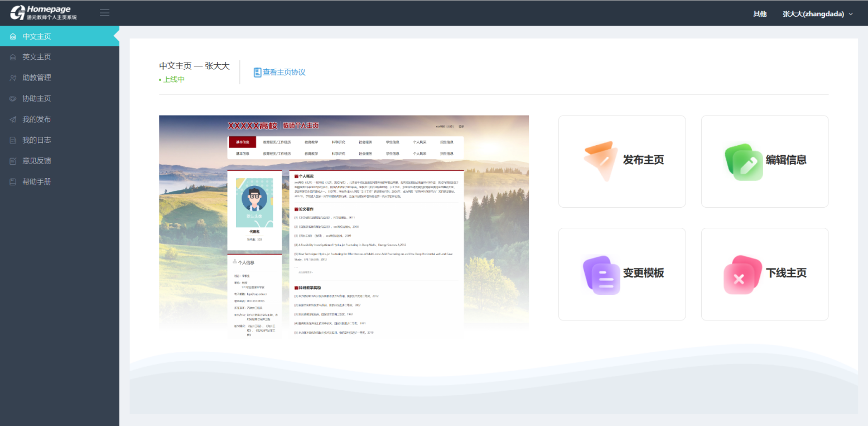Image resolution: width=868 pixels, height=426 pixels.
Task: Open the 帮助手册 sidebar item
Action: click(x=37, y=181)
